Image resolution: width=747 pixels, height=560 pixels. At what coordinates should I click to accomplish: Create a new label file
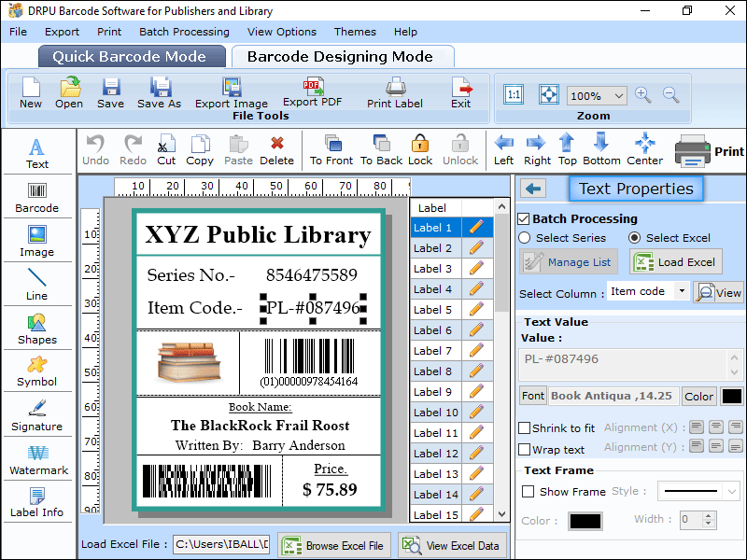tap(31, 92)
